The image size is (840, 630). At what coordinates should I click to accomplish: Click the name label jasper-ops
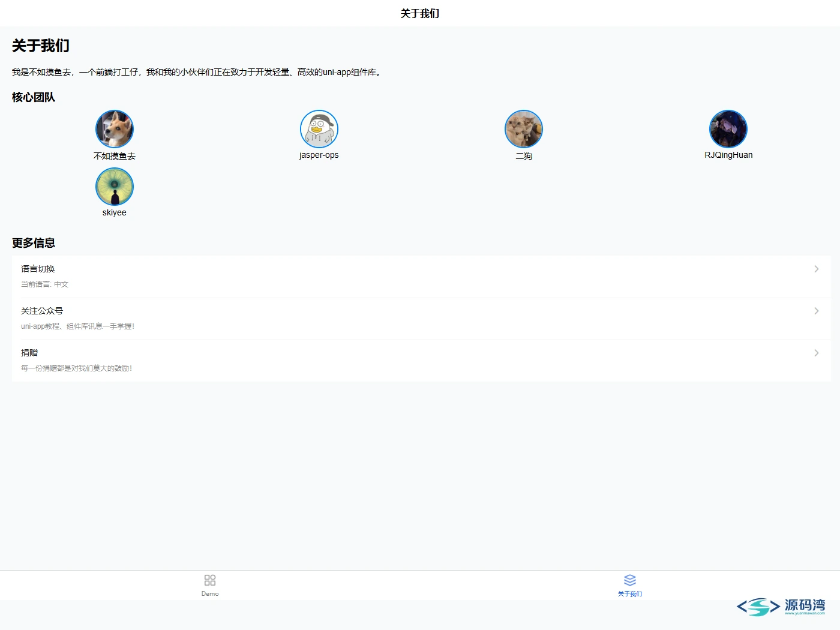[x=319, y=155]
